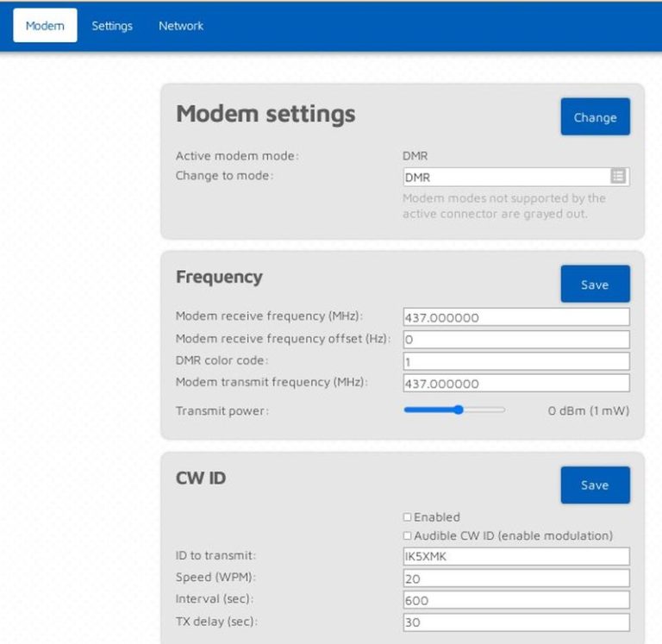
Task: Click the list icon in mode dropdown
Action: pyautogui.click(x=618, y=176)
